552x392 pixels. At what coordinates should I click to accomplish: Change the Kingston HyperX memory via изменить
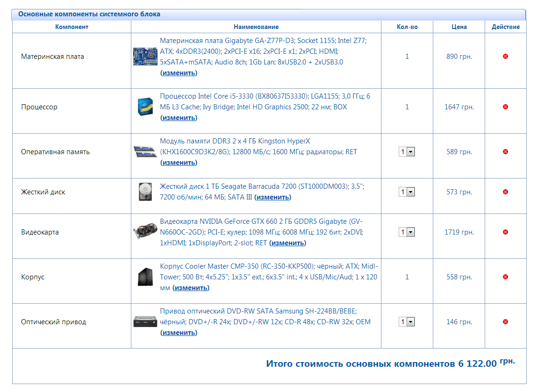click(x=179, y=163)
